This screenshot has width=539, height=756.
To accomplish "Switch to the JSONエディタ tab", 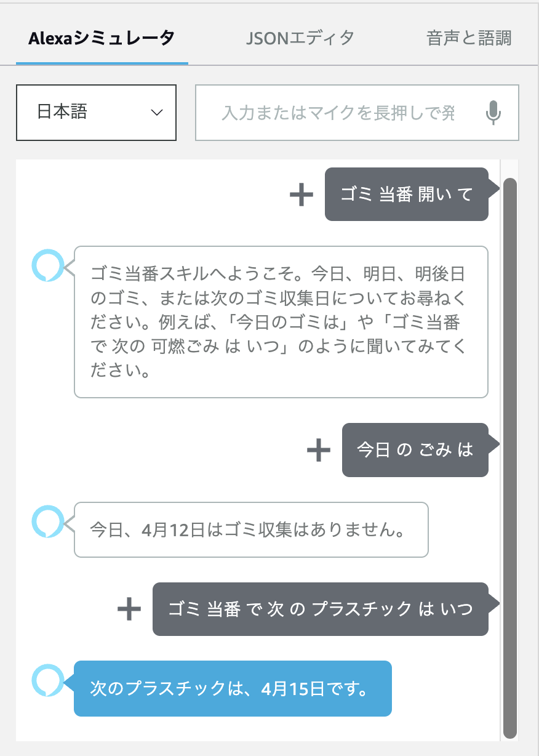I will point(300,38).
